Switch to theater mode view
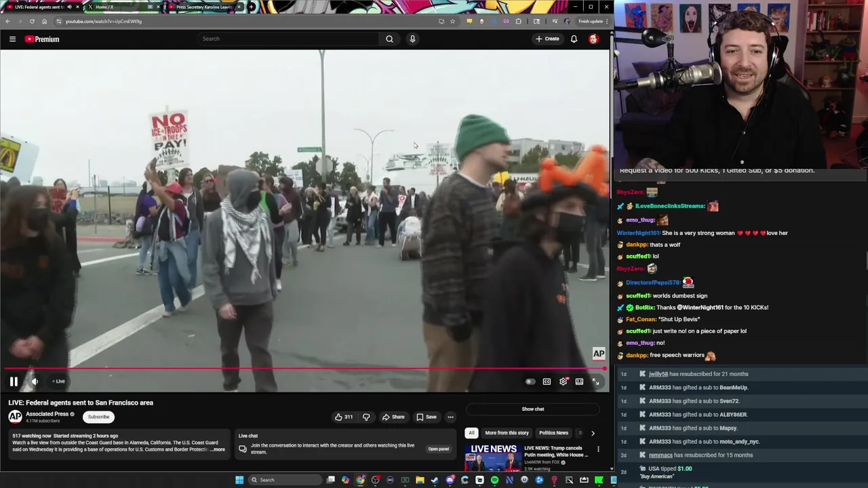868x488 pixels. tap(579, 382)
